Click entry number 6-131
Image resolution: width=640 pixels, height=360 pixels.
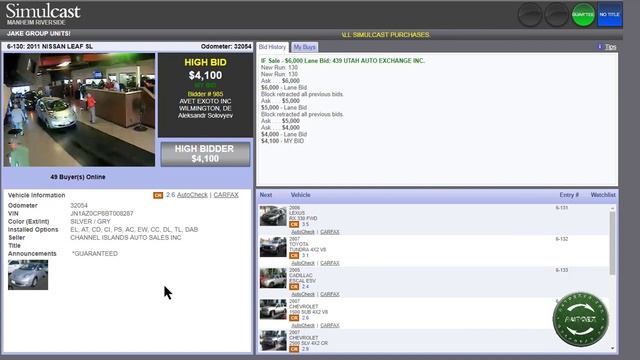coord(562,208)
